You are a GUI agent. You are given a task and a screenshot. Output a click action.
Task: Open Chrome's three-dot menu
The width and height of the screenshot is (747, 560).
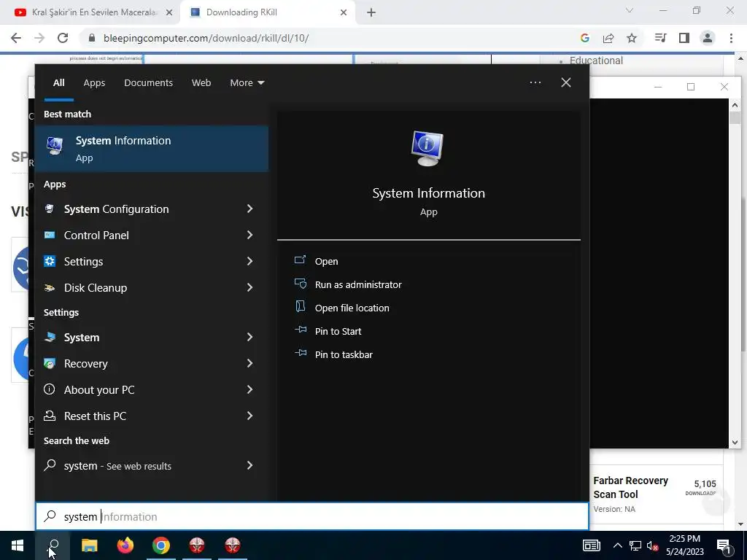pos(731,38)
